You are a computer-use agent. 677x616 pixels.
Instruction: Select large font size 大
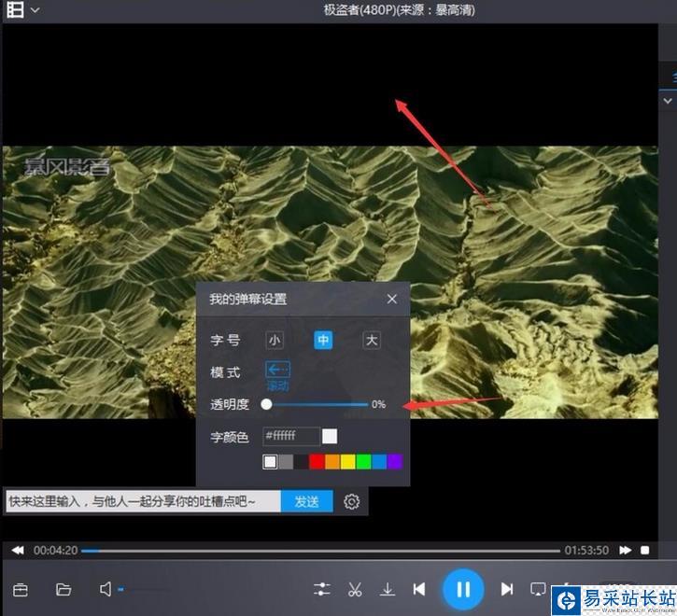372,340
